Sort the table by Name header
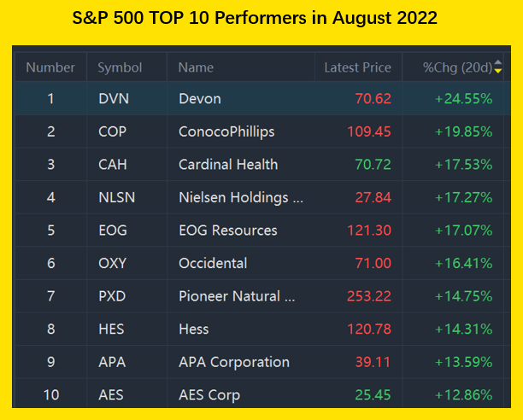The width and height of the screenshot is (523, 420). point(196,67)
